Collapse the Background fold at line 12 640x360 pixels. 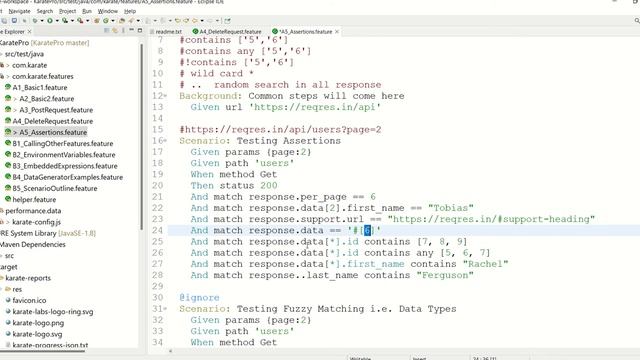click(x=165, y=96)
